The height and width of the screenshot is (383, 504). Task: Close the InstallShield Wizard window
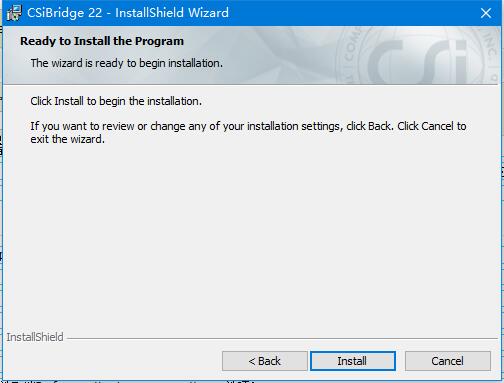click(x=486, y=13)
